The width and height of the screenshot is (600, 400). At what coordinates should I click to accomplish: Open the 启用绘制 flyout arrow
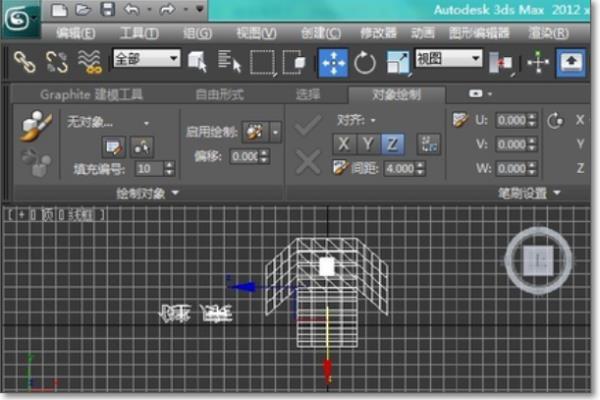pyautogui.click(x=276, y=132)
